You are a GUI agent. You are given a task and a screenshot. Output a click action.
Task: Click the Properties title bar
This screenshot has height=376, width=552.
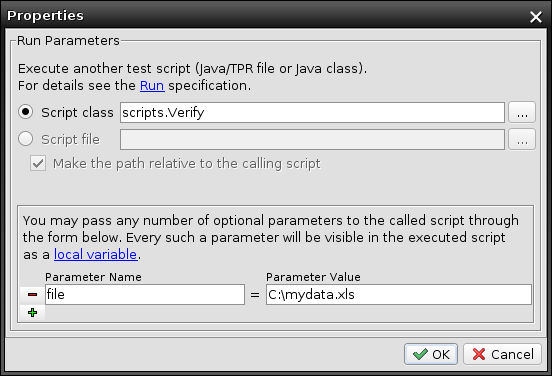point(268,16)
